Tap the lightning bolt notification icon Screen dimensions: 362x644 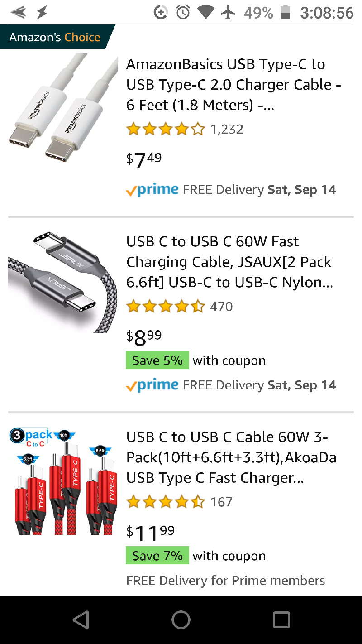point(42,12)
